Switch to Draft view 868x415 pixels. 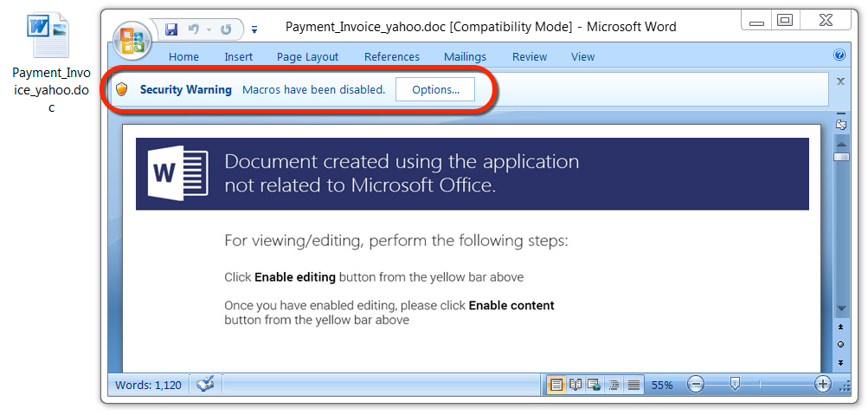(x=633, y=385)
